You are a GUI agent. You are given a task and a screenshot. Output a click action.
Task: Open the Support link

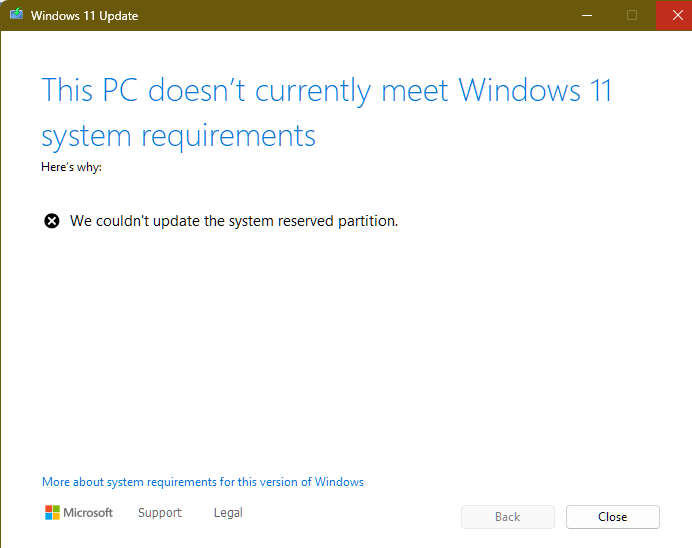(x=160, y=513)
